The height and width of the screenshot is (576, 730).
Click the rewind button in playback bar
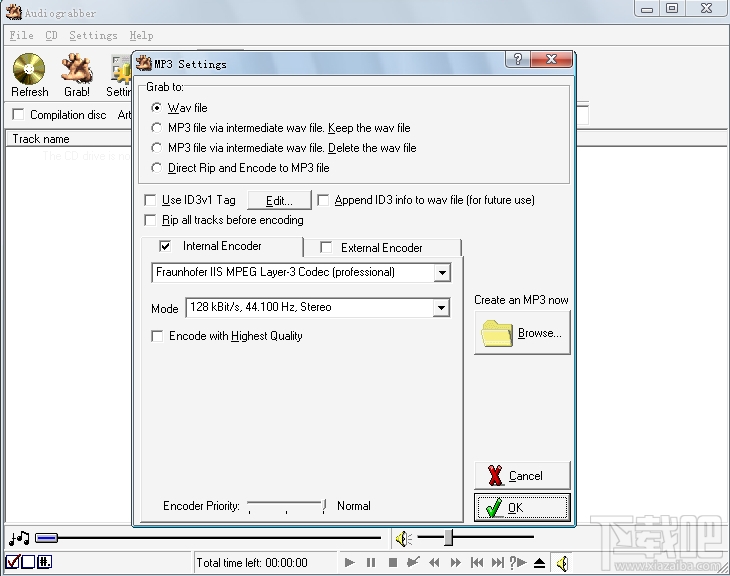click(x=434, y=562)
